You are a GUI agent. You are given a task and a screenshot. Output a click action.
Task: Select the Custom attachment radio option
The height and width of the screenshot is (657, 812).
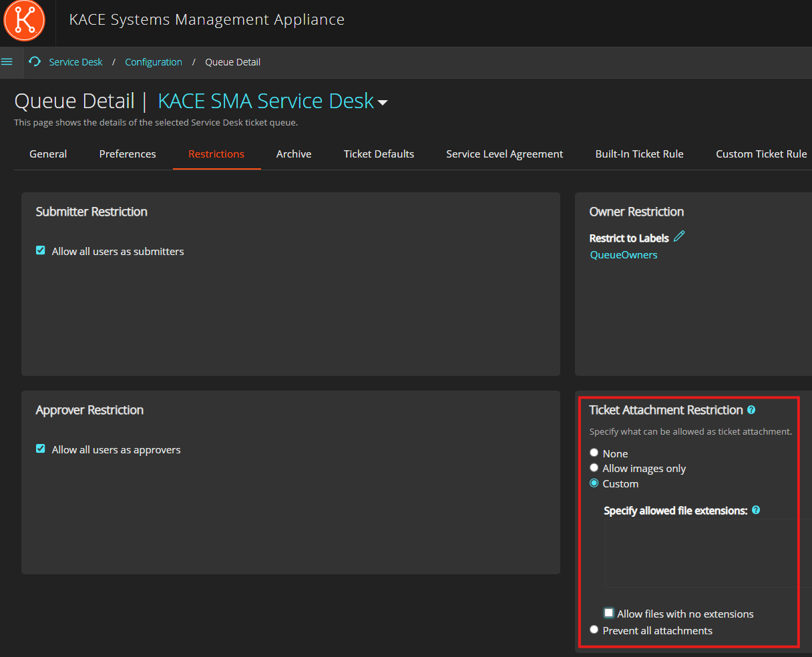click(x=594, y=483)
